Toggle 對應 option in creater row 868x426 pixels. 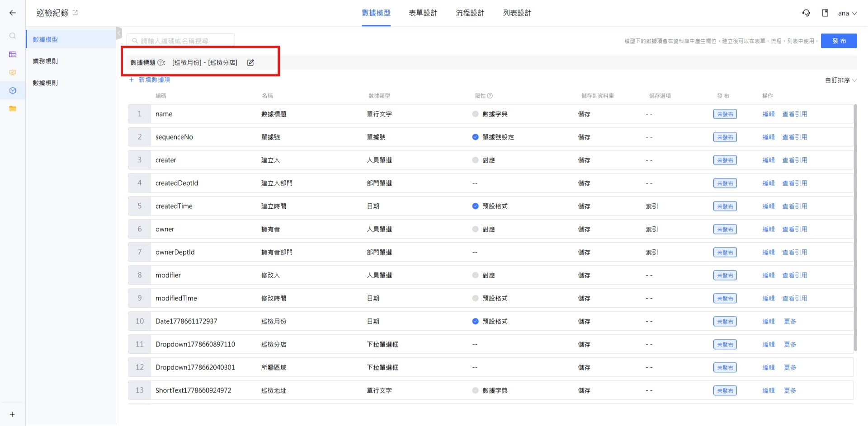pyautogui.click(x=475, y=160)
